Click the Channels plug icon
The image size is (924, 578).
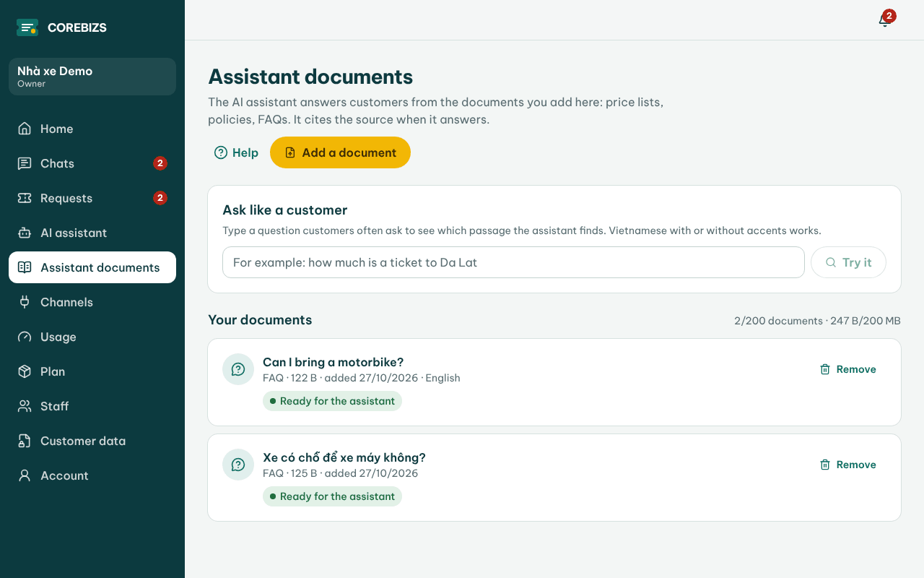coord(25,302)
